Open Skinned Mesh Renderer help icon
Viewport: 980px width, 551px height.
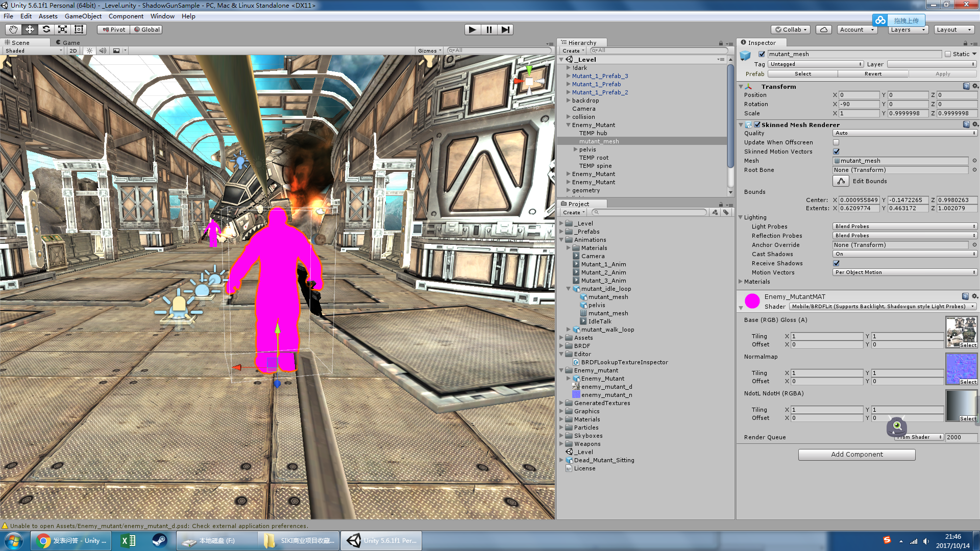pyautogui.click(x=966, y=124)
